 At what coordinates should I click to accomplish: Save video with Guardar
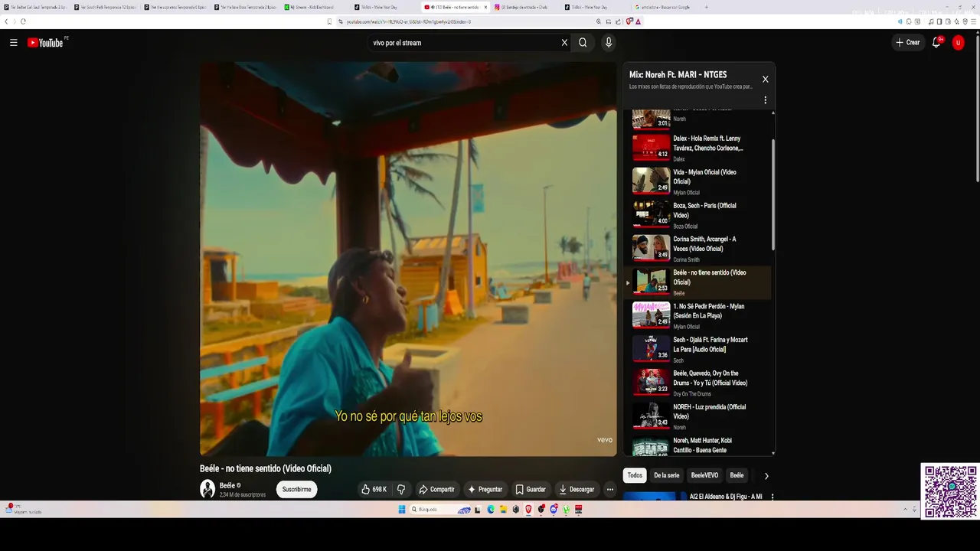click(531, 489)
